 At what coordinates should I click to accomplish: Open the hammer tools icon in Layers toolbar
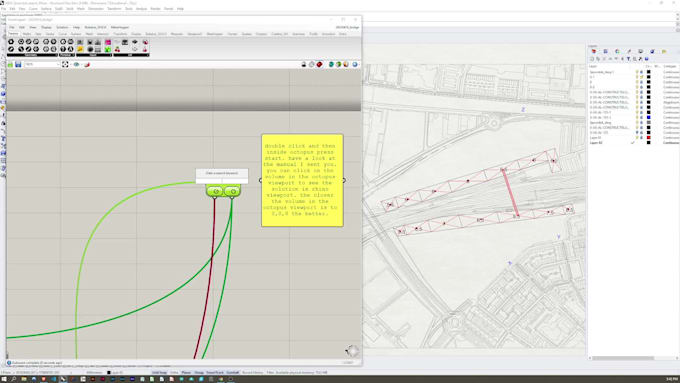pyautogui.click(x=640, y=59)
